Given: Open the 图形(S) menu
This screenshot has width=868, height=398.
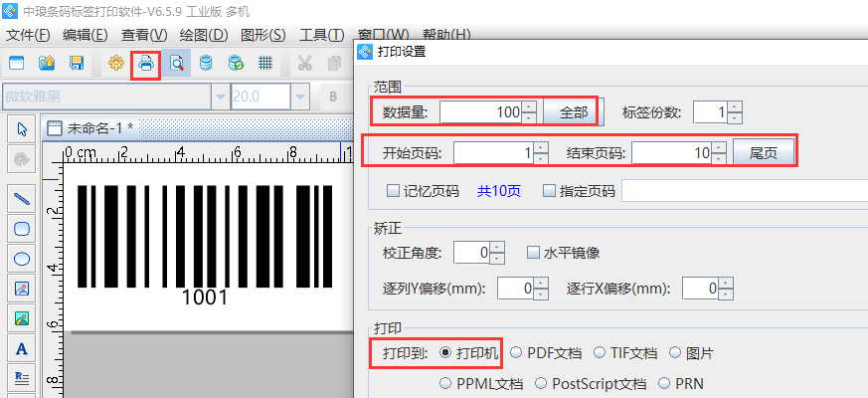Looking at the screenshot, I should pos(262,35).
